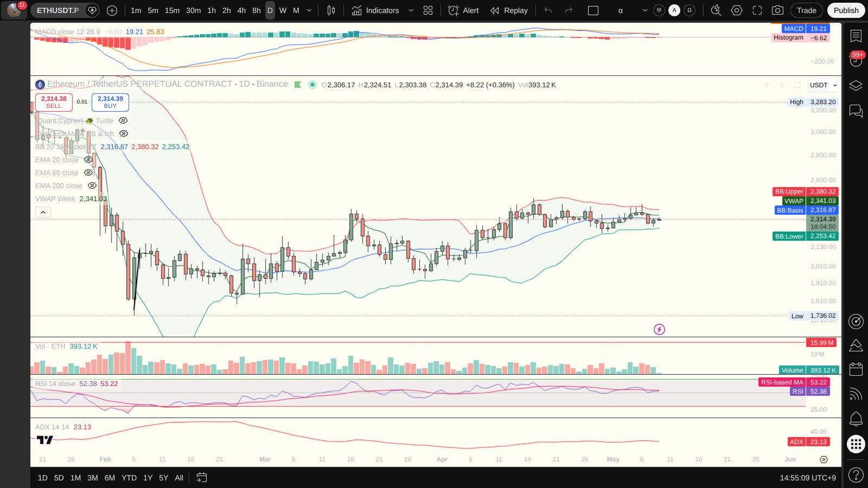The width and height of the screenshot is (868, 488).
Task: Open the USDT currency dropdown
Action: click(823, 85)
